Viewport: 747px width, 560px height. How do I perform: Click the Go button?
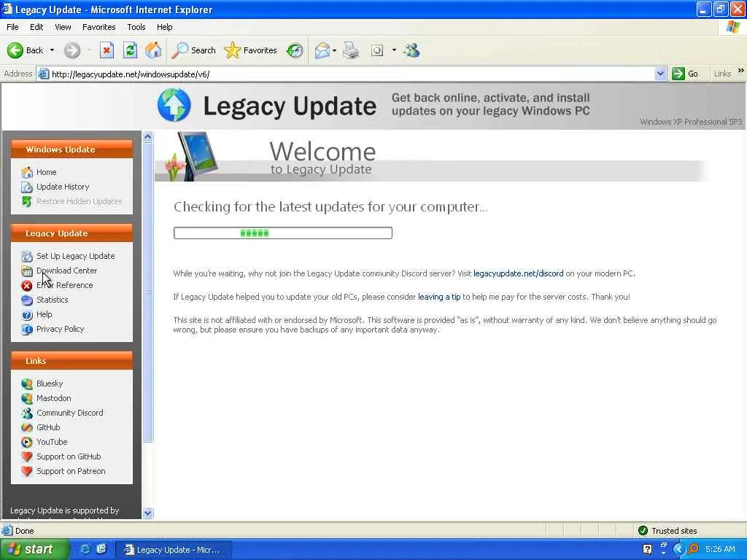686,74
